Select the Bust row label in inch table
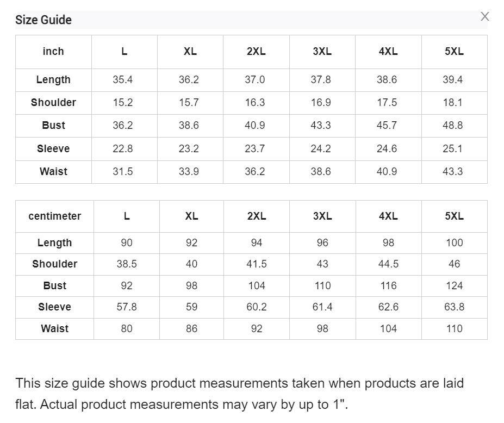This screenshot has height=423, width=504. click(53, 126)
